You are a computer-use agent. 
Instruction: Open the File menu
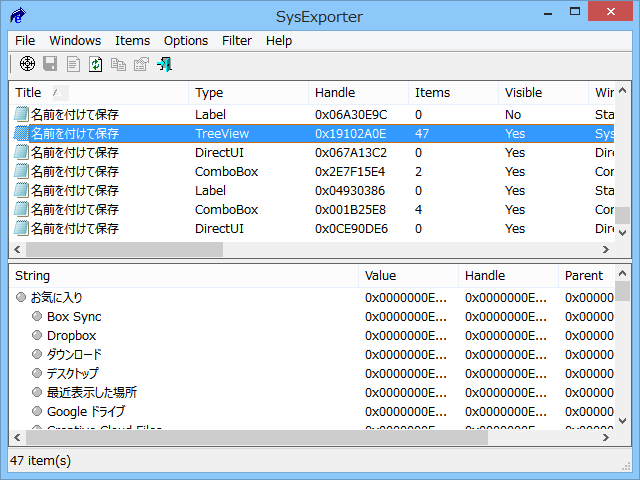25,41
